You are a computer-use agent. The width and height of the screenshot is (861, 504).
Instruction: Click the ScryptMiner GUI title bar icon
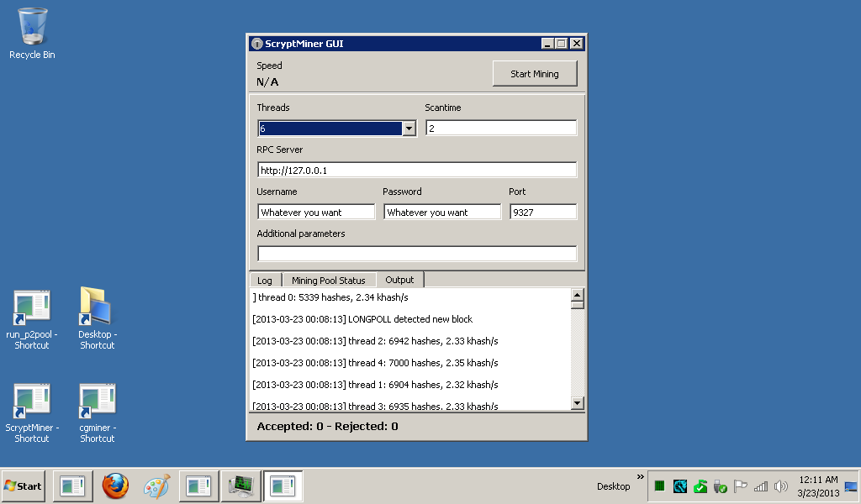click(256, 44)
